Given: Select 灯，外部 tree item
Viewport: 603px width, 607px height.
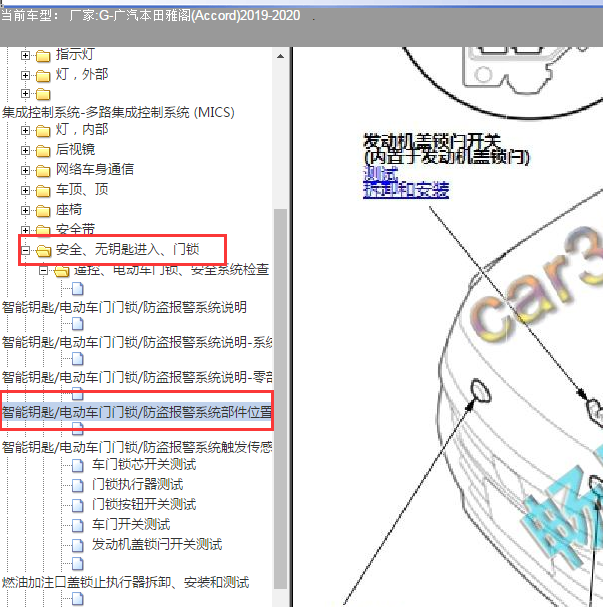Looking at the screenshot, I should pyautogui.click(x=82, y=74).
